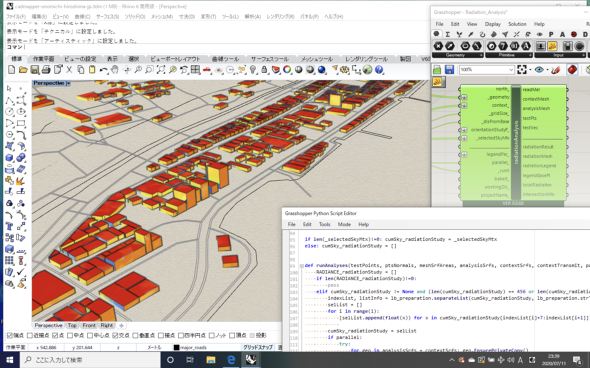590x368 pixels.
Task: Switch to the Top viewport tab
Action: [x=72, y=325]
